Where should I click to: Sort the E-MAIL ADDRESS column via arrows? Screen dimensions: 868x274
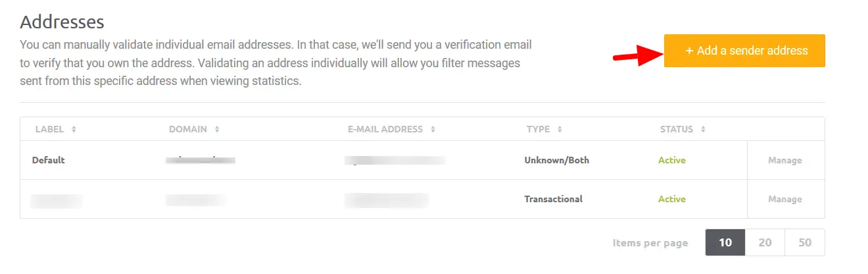[x=433, y=130]
